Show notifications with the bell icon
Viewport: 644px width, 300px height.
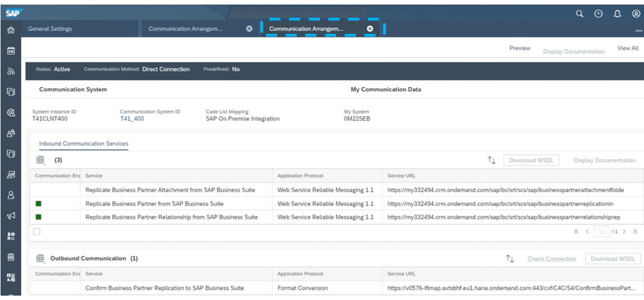pos(617,14)
